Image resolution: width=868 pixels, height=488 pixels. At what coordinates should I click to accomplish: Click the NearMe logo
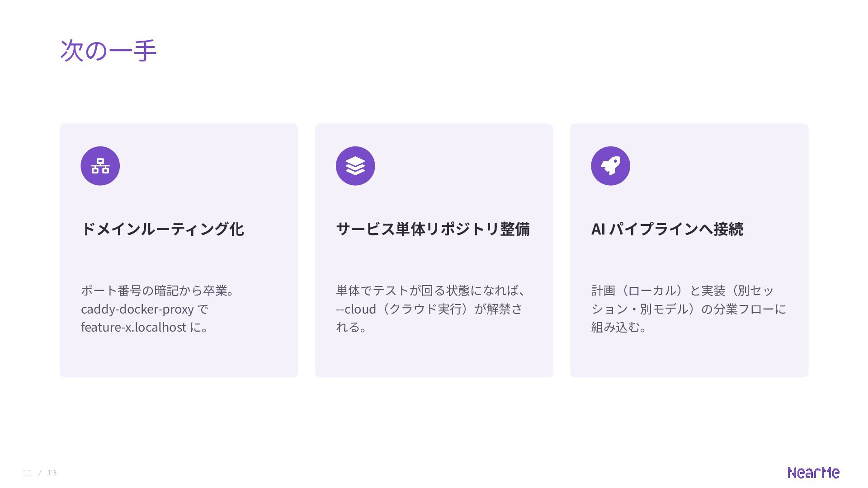[813, 473]
